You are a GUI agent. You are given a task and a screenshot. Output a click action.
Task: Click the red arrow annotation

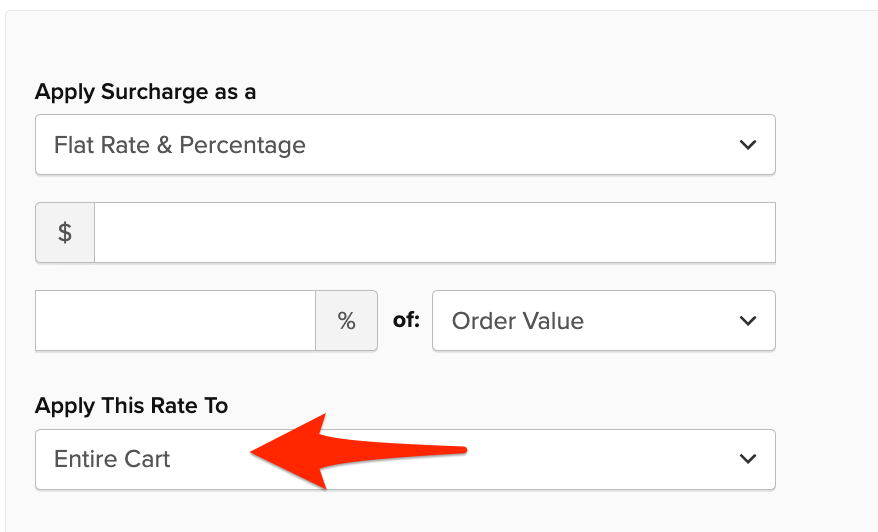click(x=330, y=451)
